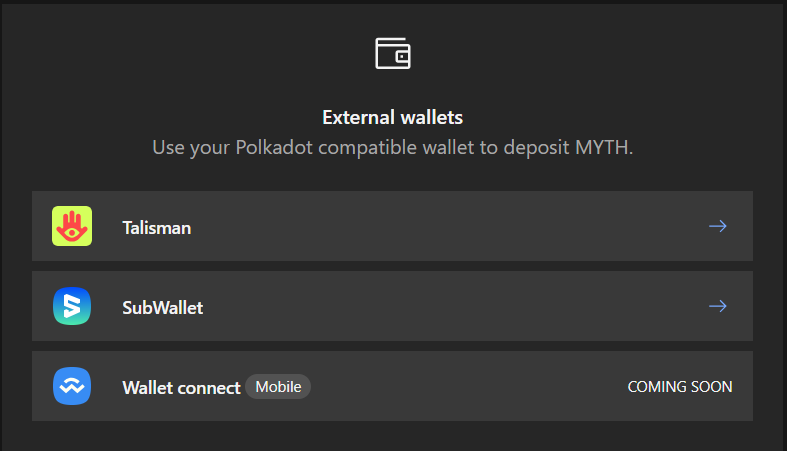This screenshot has width=787, height=451.
Task: Click the wallet icon above External wallets
Action: click(393, 53)
